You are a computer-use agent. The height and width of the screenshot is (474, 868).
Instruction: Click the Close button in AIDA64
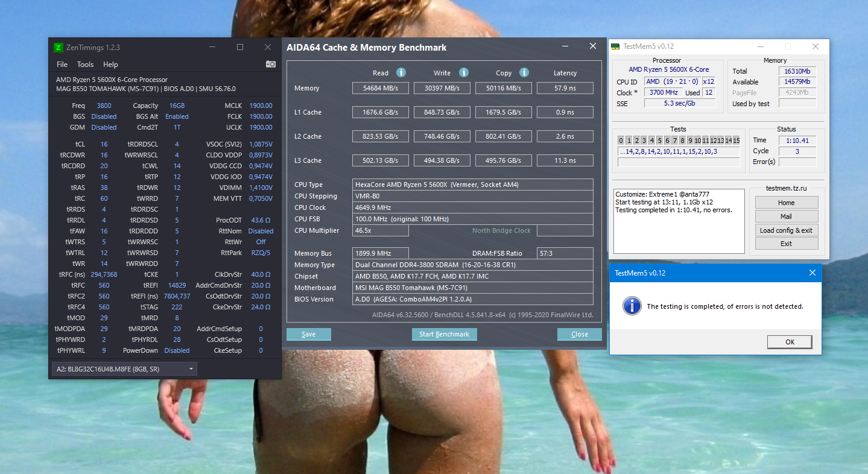[579, 334]
